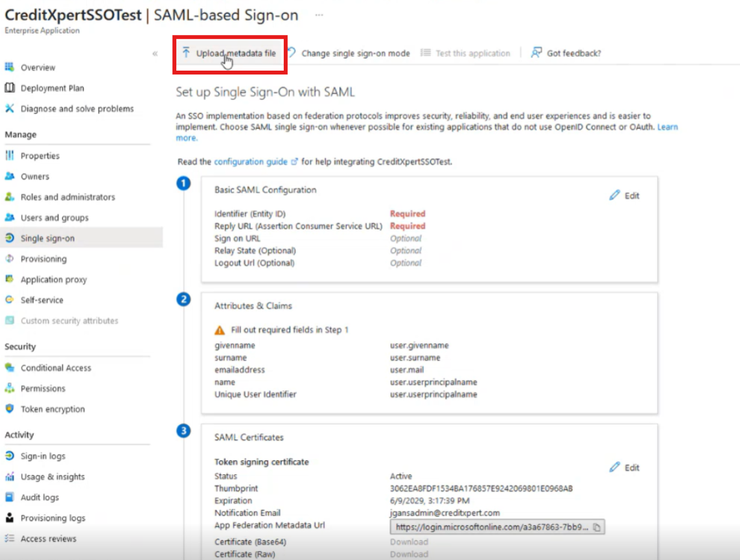Click the Diagnose and solve problems icon
This screenshot has height=560, width=740.
point(10,109)
